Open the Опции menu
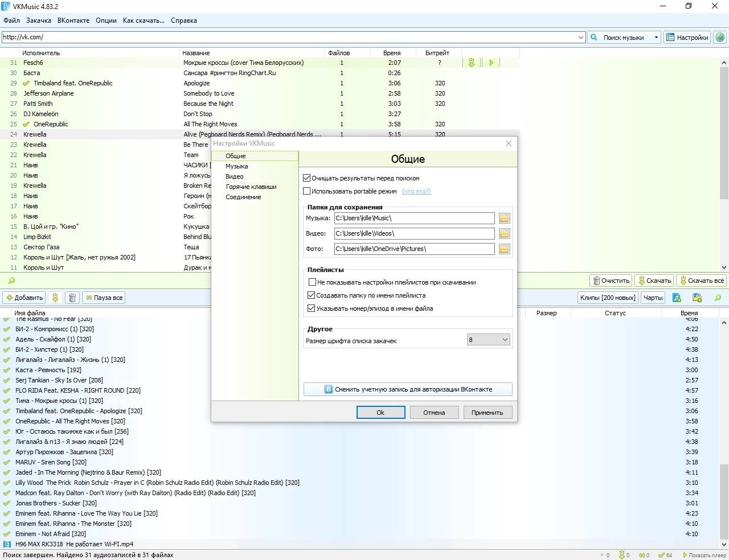The height and width of the screenshot is (560, 729). 106,20
